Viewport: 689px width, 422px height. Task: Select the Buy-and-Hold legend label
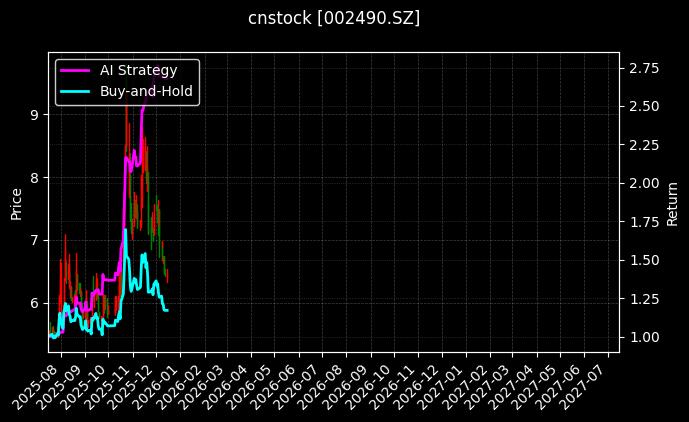[x=147, y=91]
